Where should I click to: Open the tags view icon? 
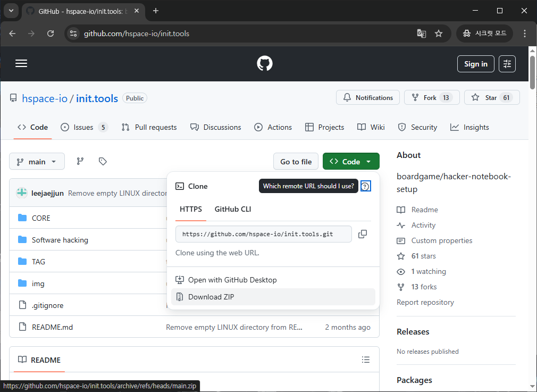pos(103,162)
